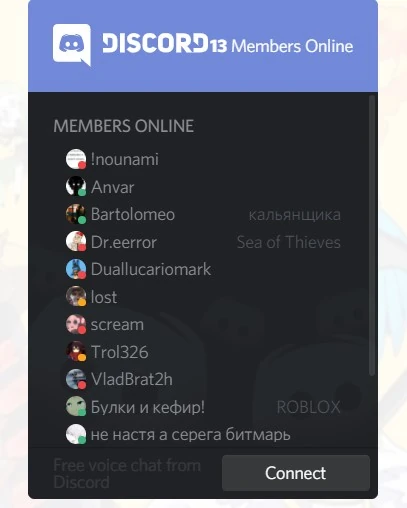Image resolution: width=407 pixels, height=508 pixels.
Task: Select the не настя а серега битмарь entry
Action: tap(178, 434)
